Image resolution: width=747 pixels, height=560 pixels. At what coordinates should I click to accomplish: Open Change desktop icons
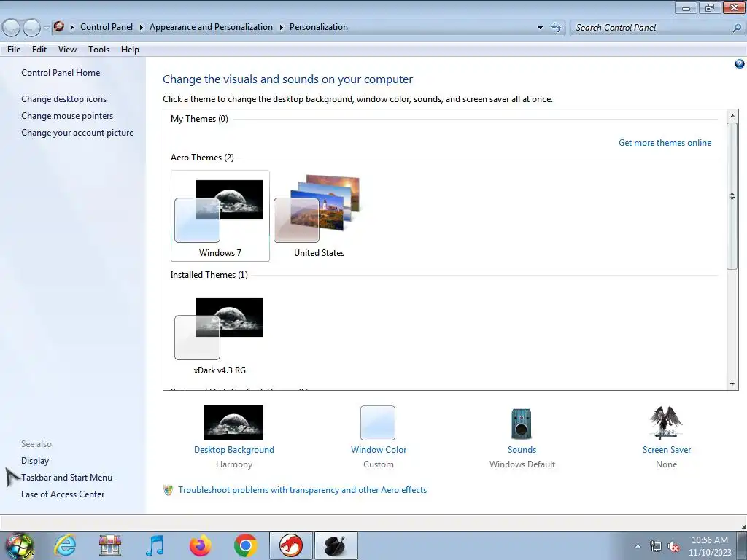coord(64,99)
